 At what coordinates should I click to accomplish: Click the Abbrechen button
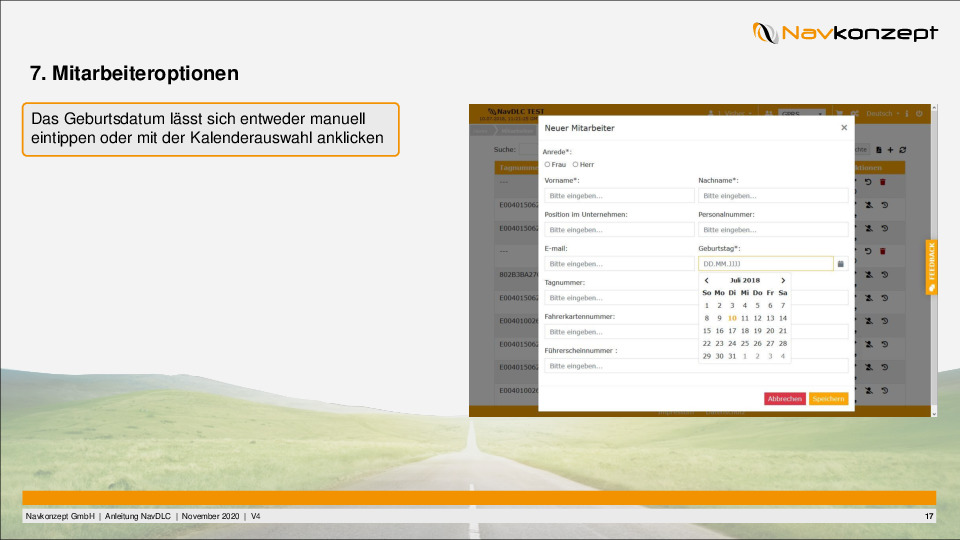coord(784,399)
